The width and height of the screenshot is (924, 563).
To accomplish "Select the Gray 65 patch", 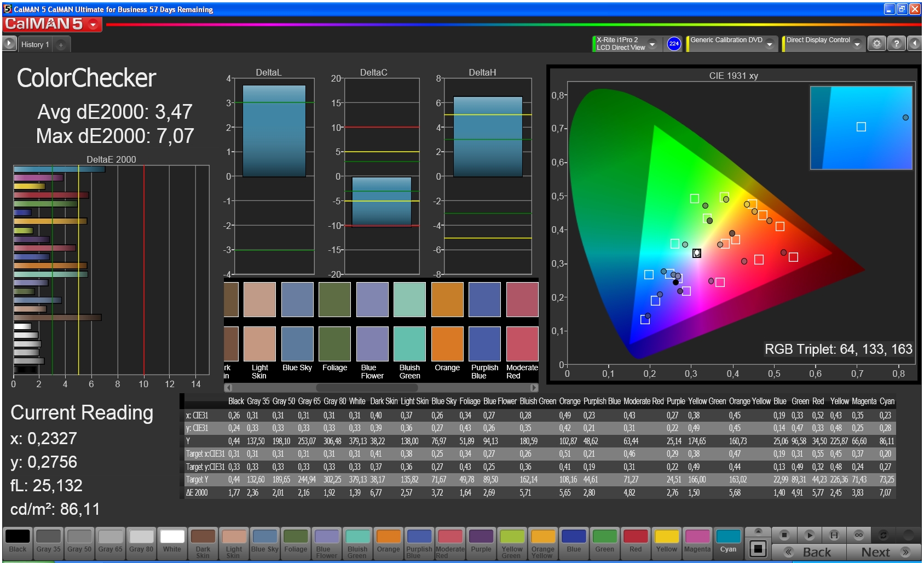I will 111,542.
